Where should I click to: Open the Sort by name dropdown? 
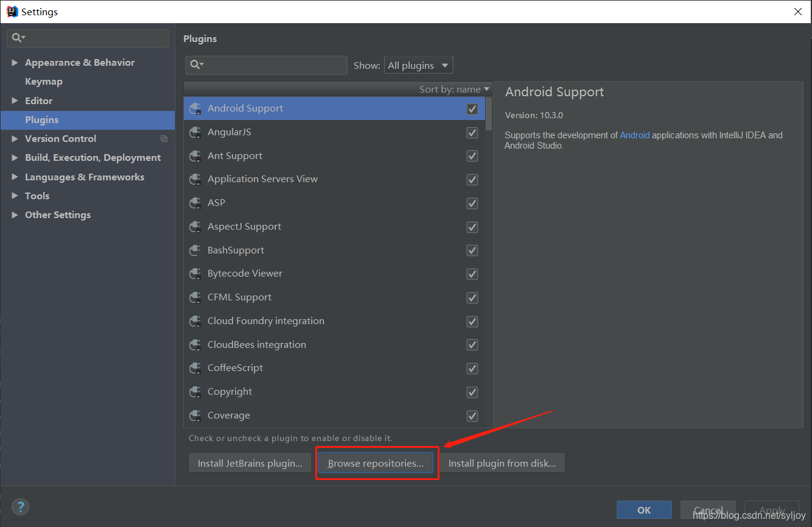pyautogui.click(x=454, y=89)
